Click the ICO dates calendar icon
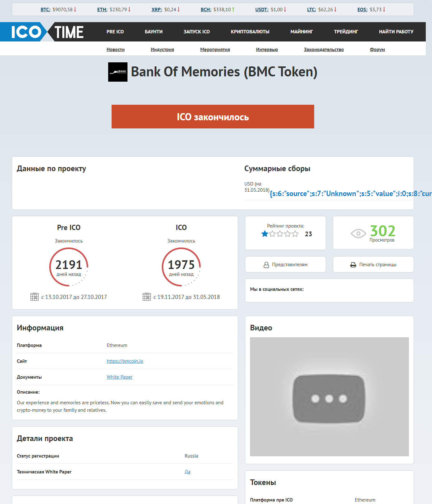The image size is (432, 504). (147, 297)
